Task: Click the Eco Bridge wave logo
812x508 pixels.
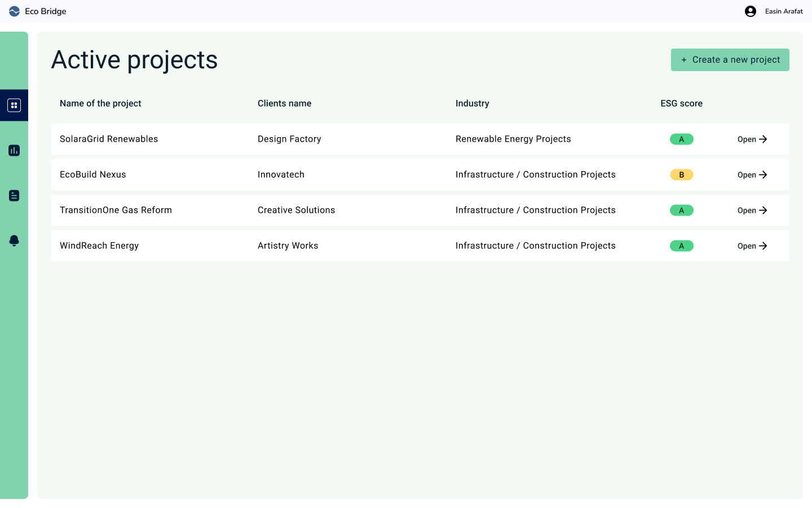Action: [x=15, y=11]
